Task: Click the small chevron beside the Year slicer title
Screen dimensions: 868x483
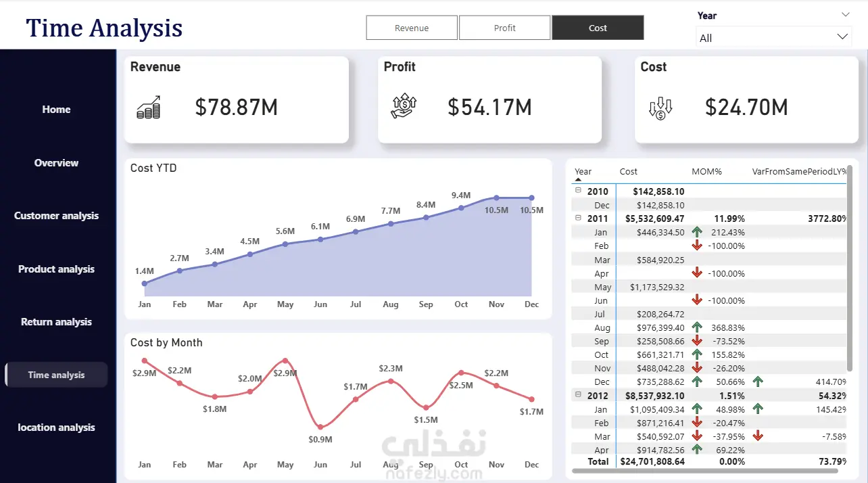Action: click(x=846, y=15)
